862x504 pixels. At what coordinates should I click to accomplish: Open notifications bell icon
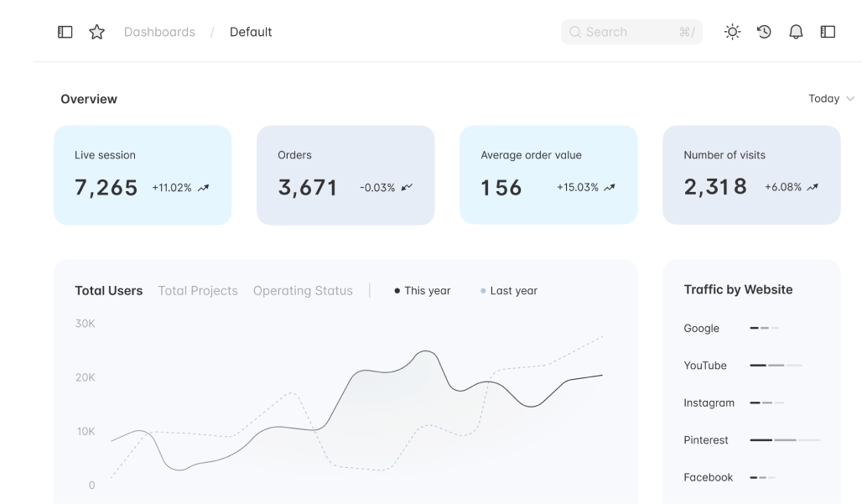point(796,32)
